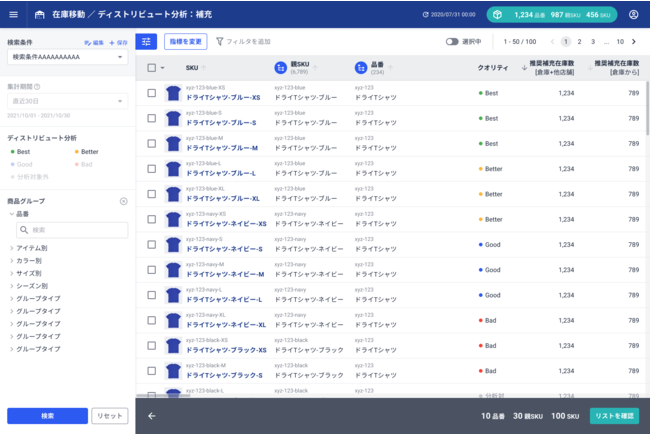Click the back arrow in bottom bar
Image resolution: width=650 pixels, height=434 pixels.
[152, 415]
